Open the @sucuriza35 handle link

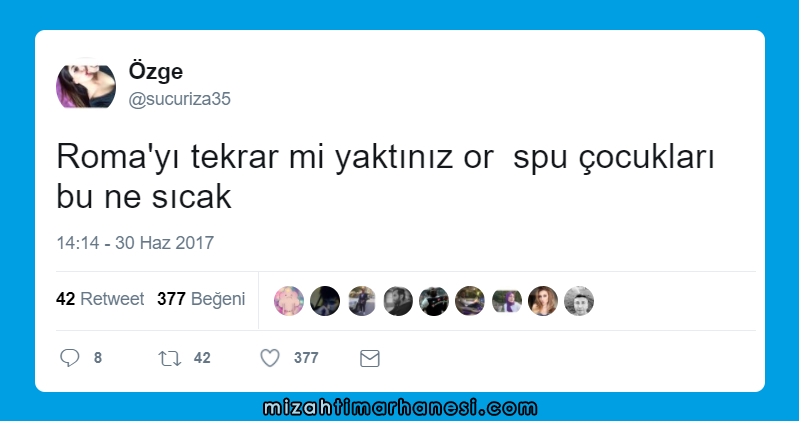point(179,99)
